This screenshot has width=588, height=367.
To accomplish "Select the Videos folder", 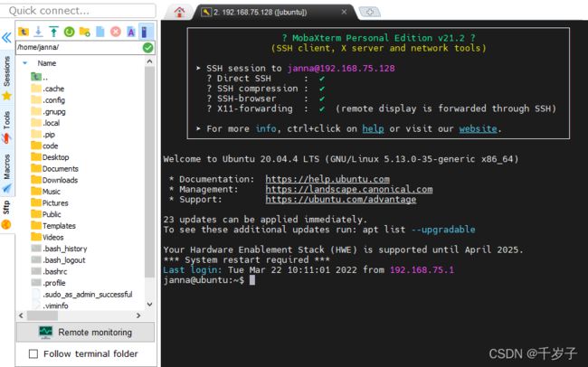I will (48, 238).
